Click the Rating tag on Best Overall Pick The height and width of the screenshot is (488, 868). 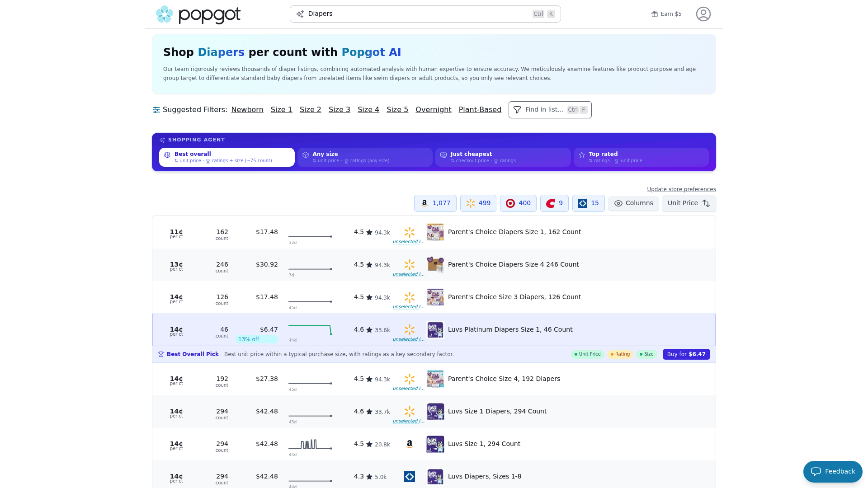(620, 354)
